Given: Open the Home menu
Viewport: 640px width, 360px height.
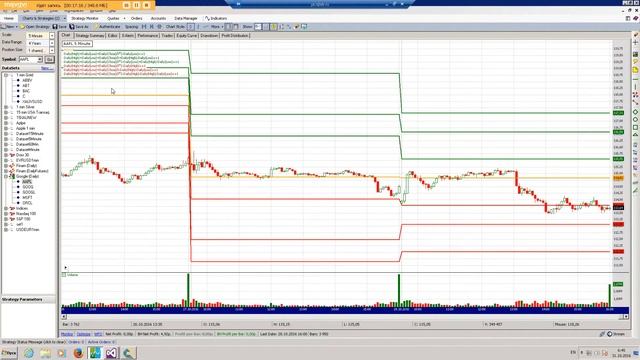Looking at the screenshot, I should click(x=9, y=18).
